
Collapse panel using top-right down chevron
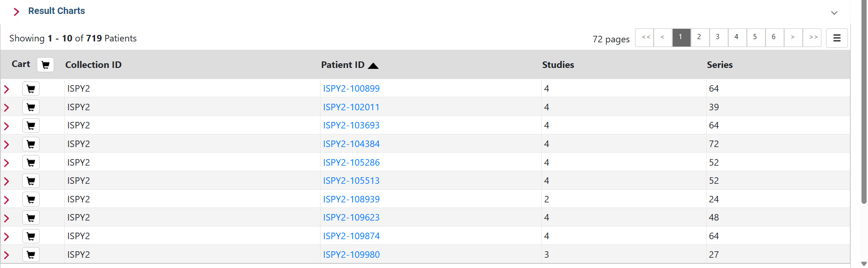tap(834, 13)
